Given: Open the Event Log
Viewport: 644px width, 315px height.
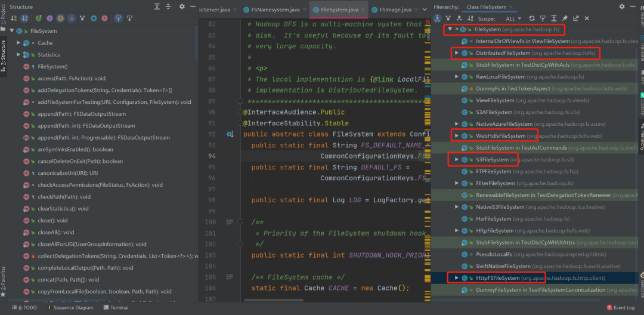Looking at the screenshot, I should coord(621,308).
